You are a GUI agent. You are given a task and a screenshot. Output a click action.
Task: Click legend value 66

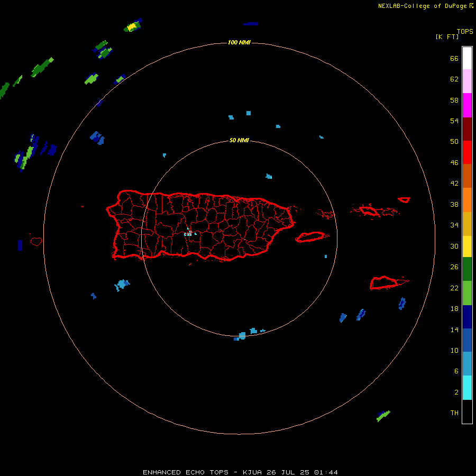[454, 58]
